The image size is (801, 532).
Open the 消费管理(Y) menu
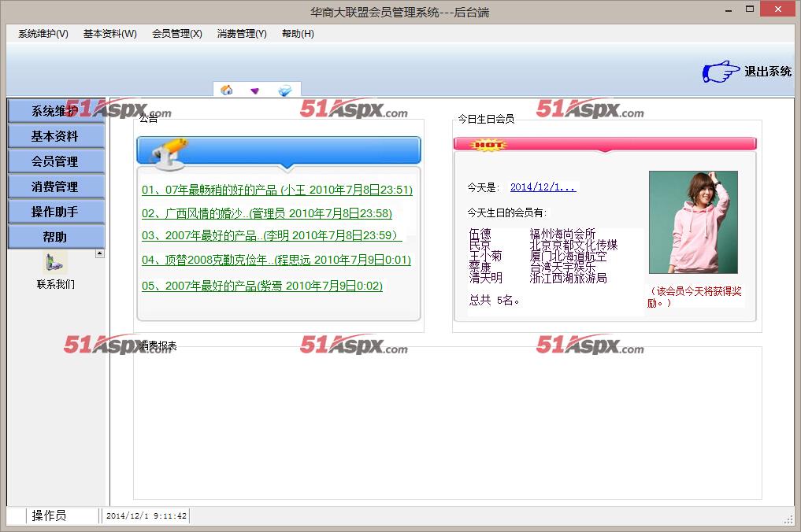point(242,34)
